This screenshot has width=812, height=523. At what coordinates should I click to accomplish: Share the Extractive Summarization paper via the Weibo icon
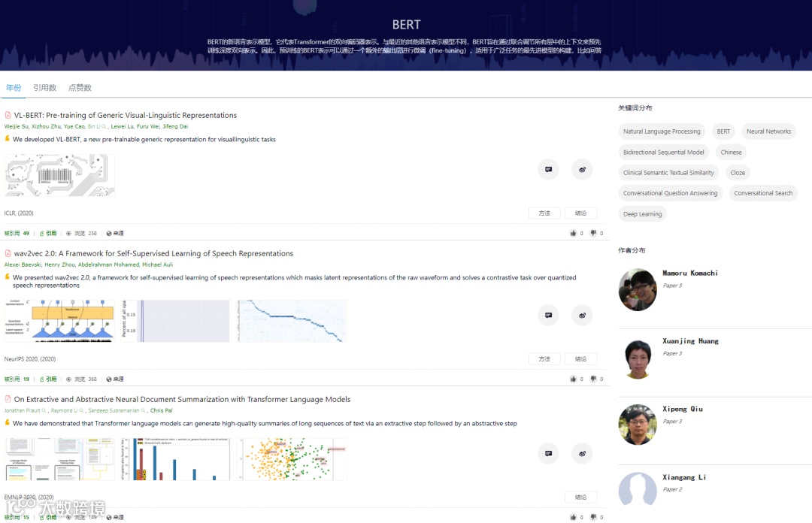point(582,453)
